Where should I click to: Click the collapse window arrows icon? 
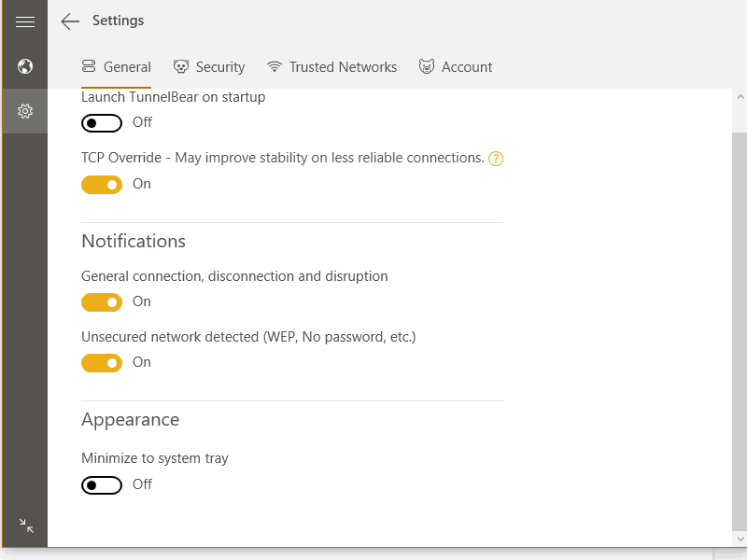coord(26,526)
